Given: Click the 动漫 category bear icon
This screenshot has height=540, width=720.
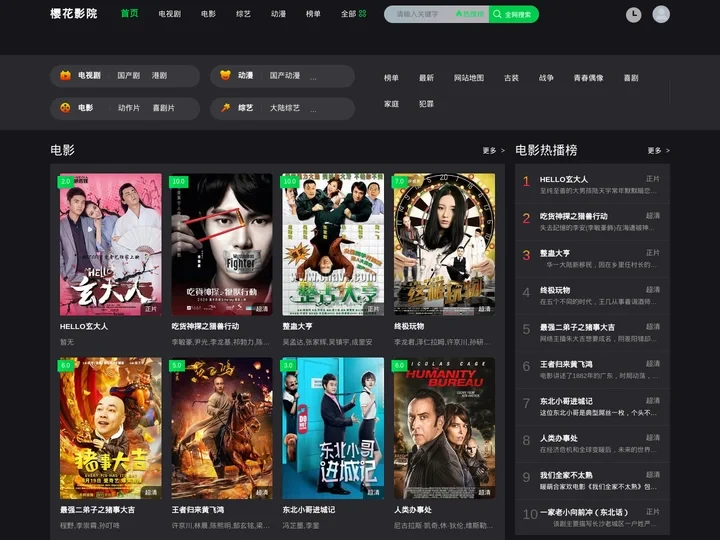Looking at the screenshot, I should [x=225, y=75].
